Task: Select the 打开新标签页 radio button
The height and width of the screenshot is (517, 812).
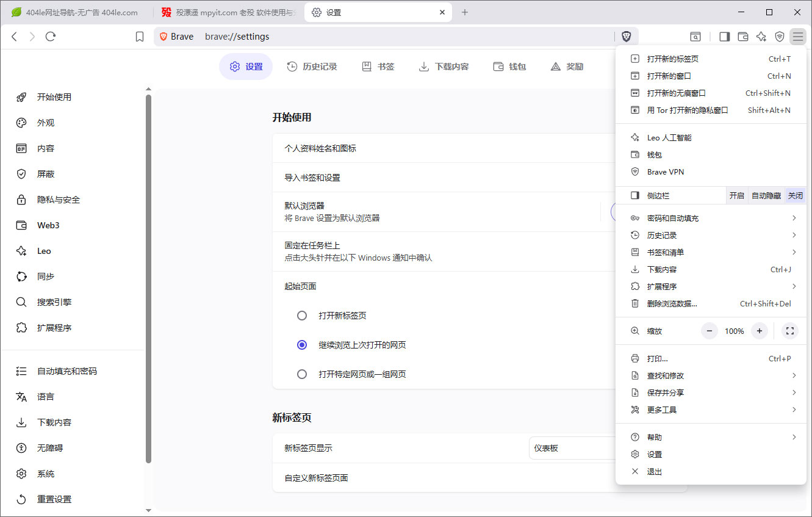Action: click(302, 316)
